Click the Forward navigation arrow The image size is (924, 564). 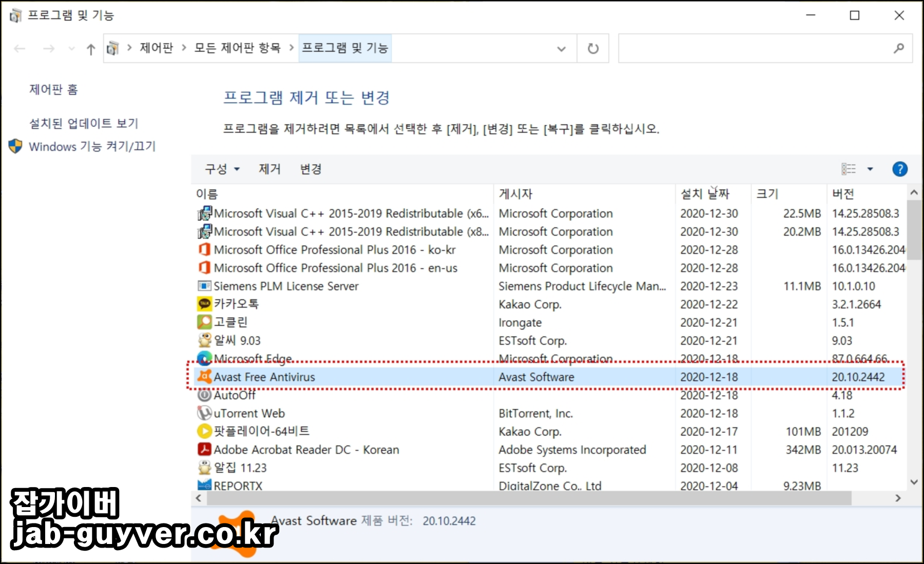tap(49, 49)
